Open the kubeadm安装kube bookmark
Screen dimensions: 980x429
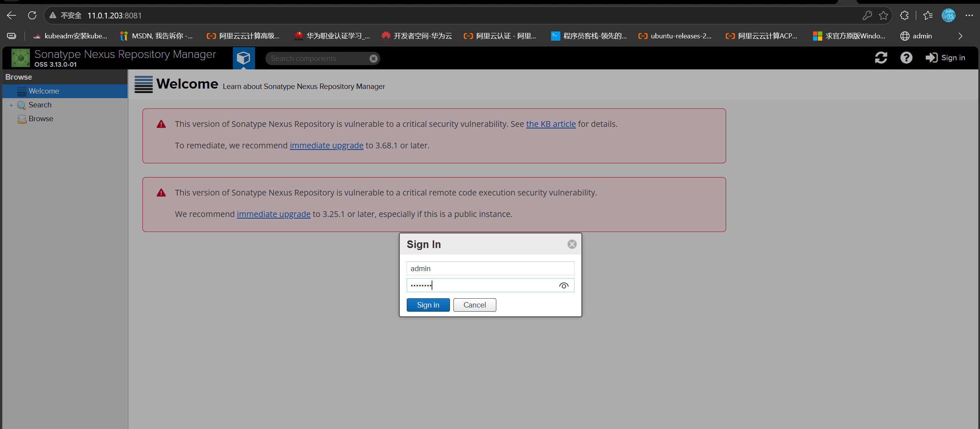pyautogui.click(x=70, y=36)
